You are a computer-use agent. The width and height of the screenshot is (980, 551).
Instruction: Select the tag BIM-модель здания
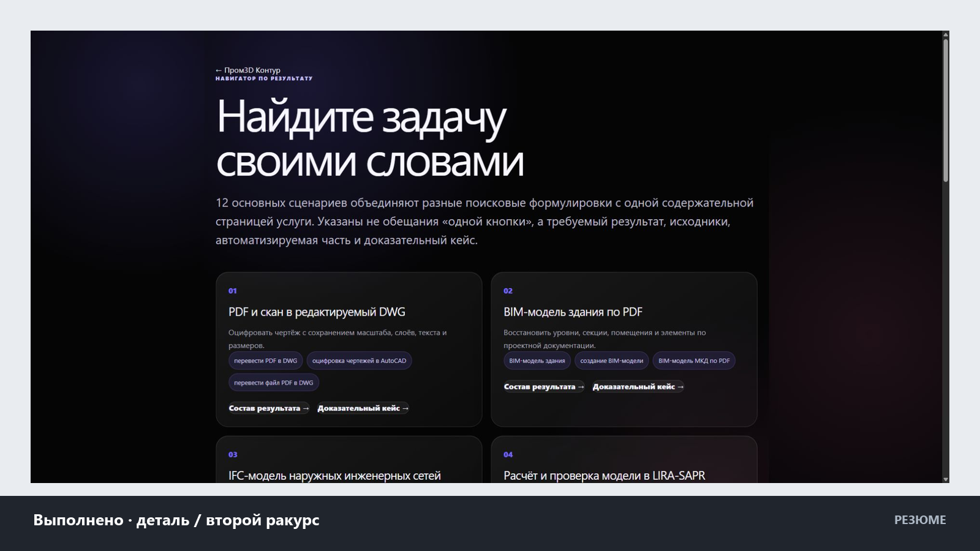(x=537, y=361)
